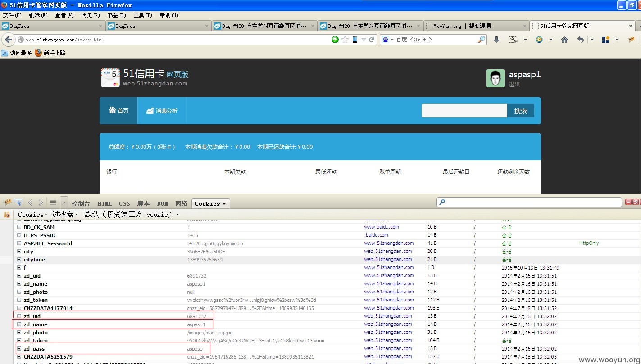Open the 历史 menu
The image size is (641, 364).
point(91,15)
